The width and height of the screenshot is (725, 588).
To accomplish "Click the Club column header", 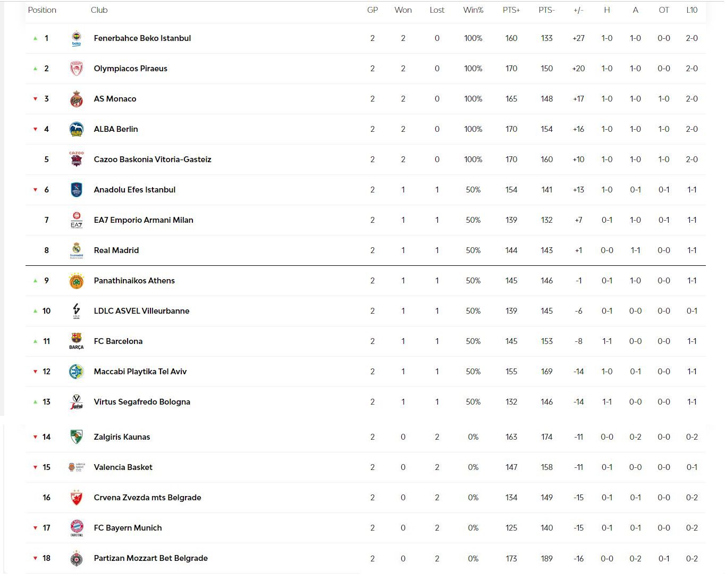I will click(x=99, y=10).
